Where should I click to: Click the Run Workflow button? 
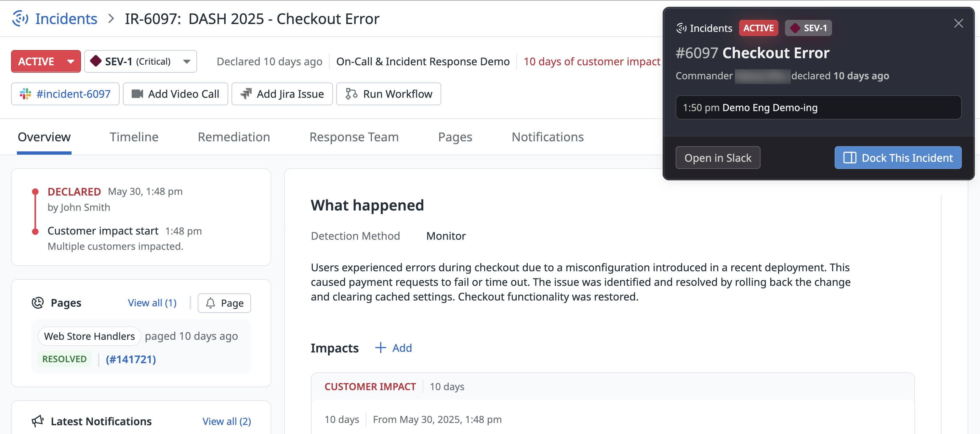[x=389, y=94]
